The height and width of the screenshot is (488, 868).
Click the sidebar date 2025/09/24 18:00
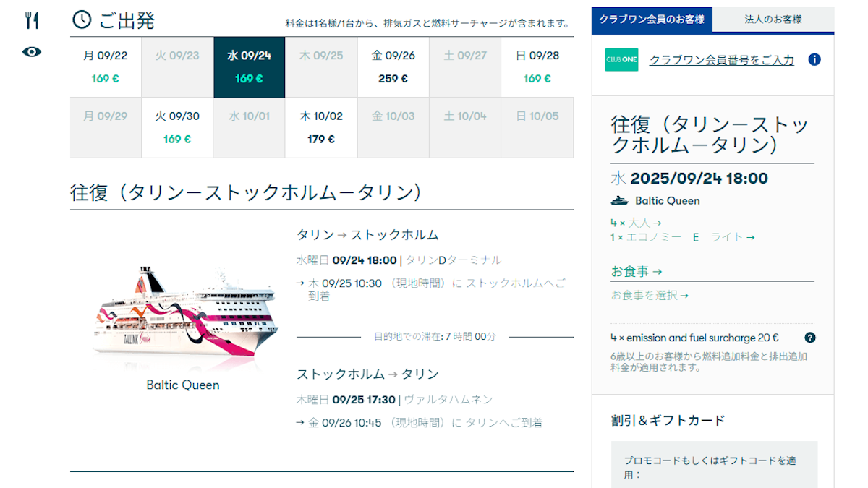(x=699, y=179)
